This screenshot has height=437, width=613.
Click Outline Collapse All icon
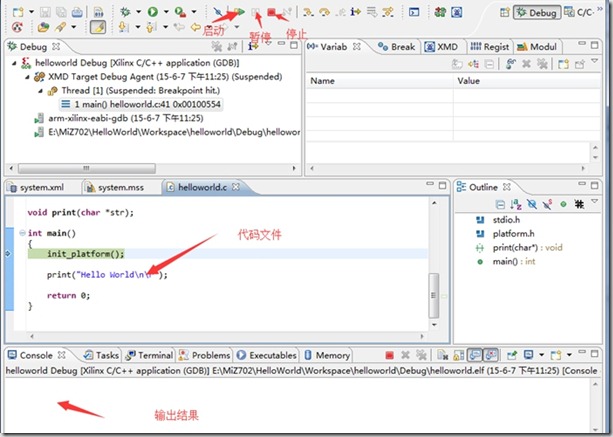[x=500, y=204]
